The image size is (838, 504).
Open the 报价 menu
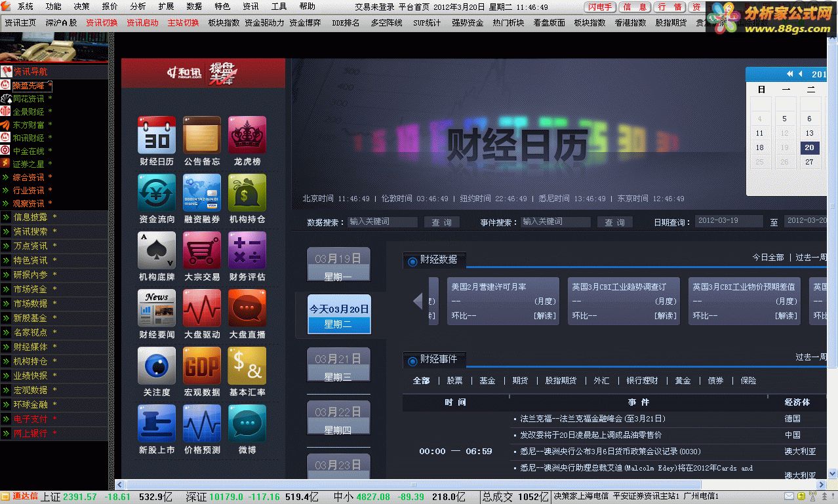coord(110,7)
